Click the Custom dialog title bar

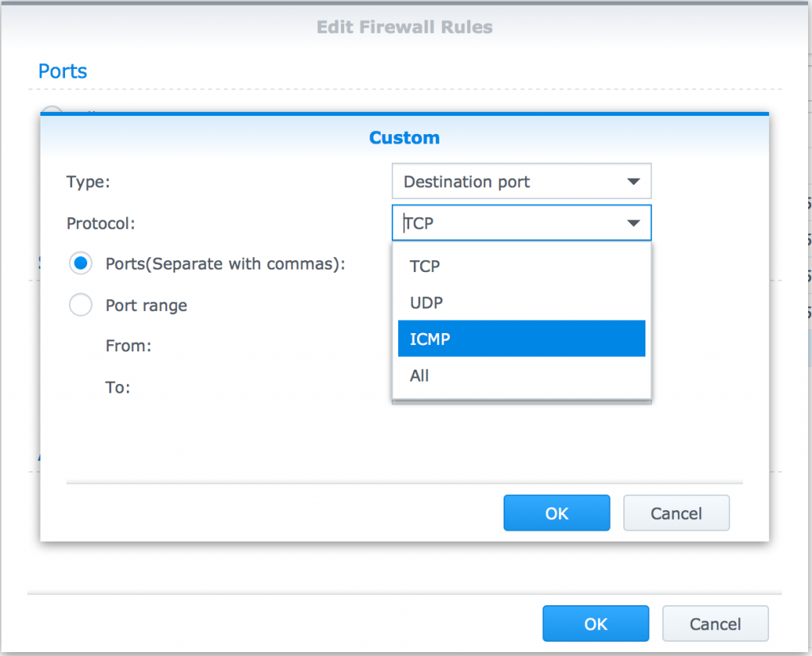click(404, 138)
